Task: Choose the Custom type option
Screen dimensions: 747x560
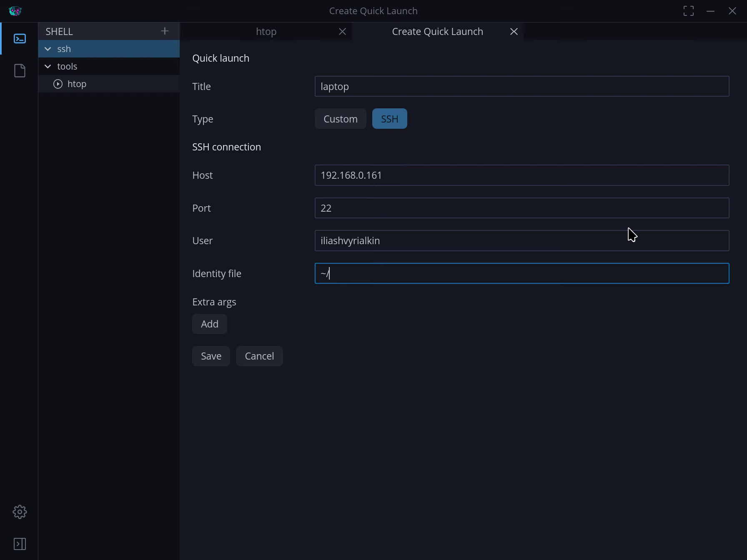Action: tap(341, 119)
